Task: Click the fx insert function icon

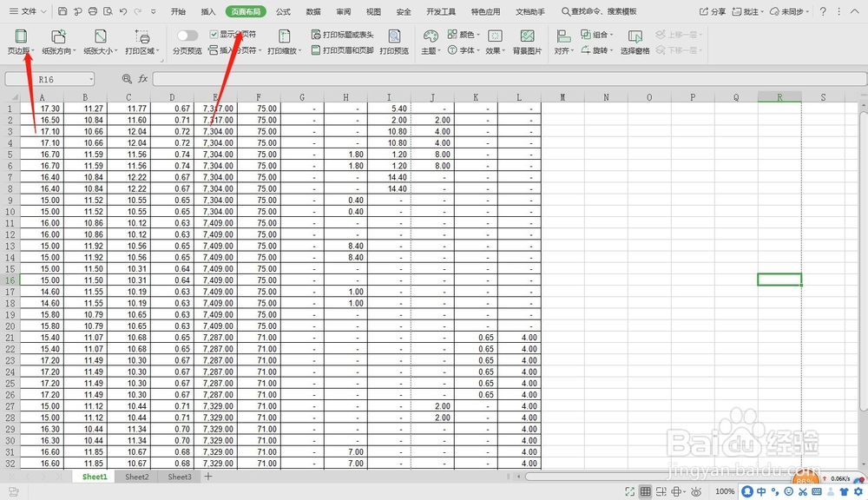Action: (x=143, y=79)
